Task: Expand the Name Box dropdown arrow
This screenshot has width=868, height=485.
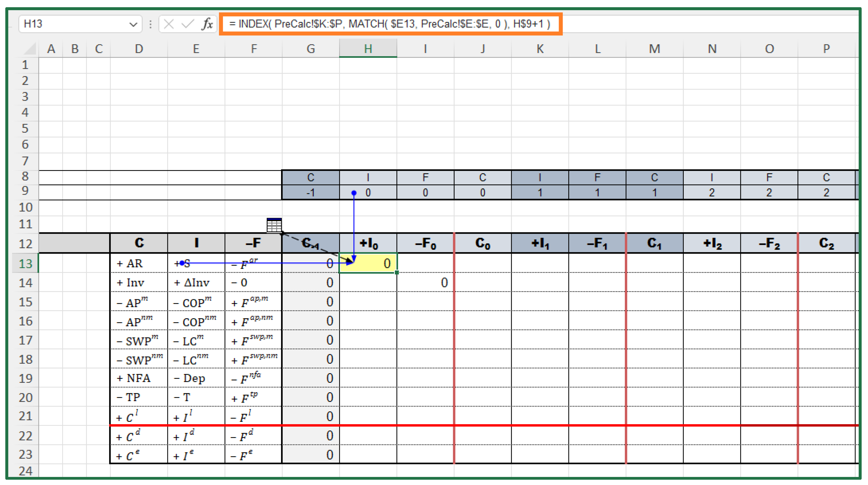Action: (x=133, y=24)
